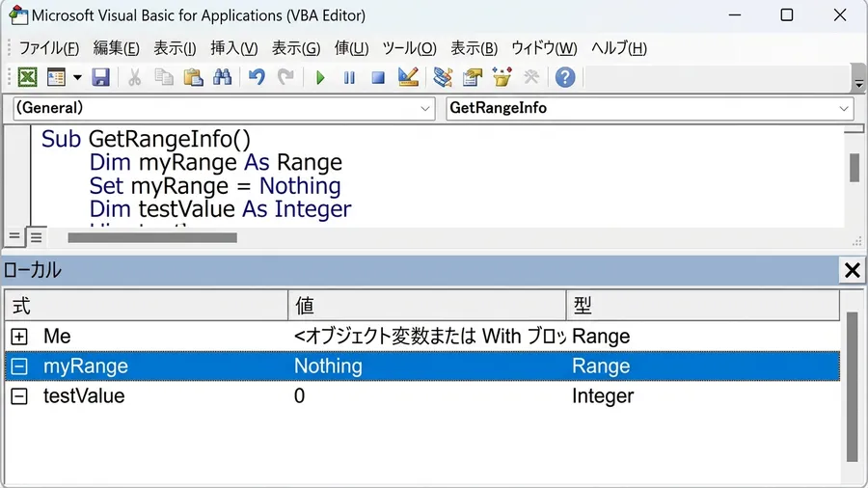Screen dimensions: 868x488
Task: Click the Dim myRange As Range line
Action: (x=216, y=163)
